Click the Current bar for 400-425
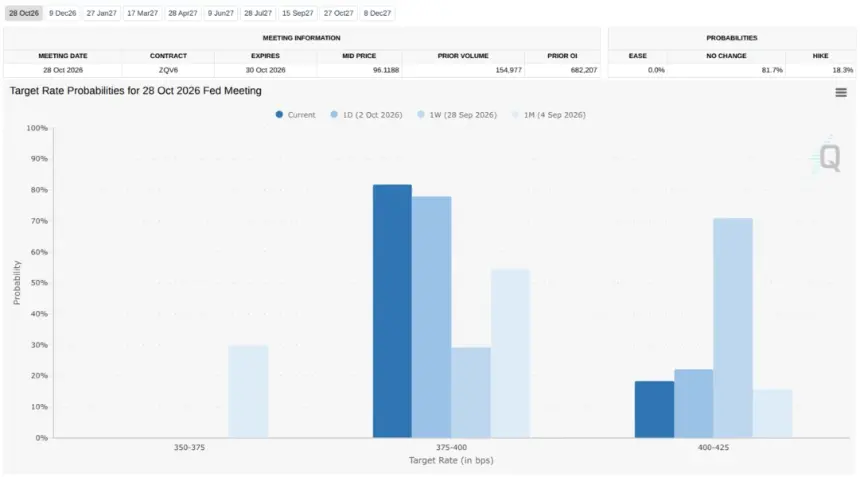The height and width of the screenshot is (477, 860). pyautogui.click(x=654, y=410)
